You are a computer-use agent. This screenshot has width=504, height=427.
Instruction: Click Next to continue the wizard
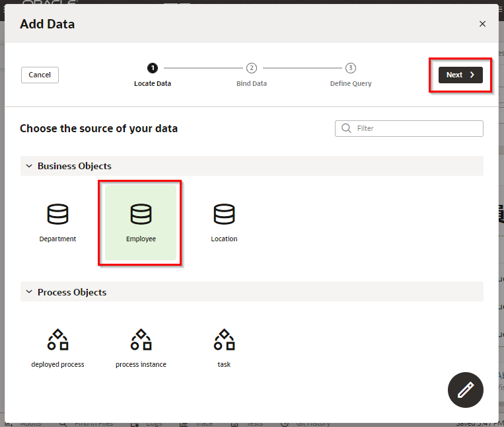point(460,75)
